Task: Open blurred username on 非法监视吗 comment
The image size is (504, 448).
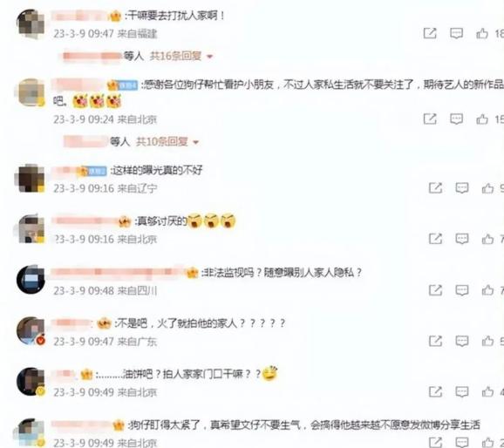Action: pyautogui.click(x=118, y=273)
